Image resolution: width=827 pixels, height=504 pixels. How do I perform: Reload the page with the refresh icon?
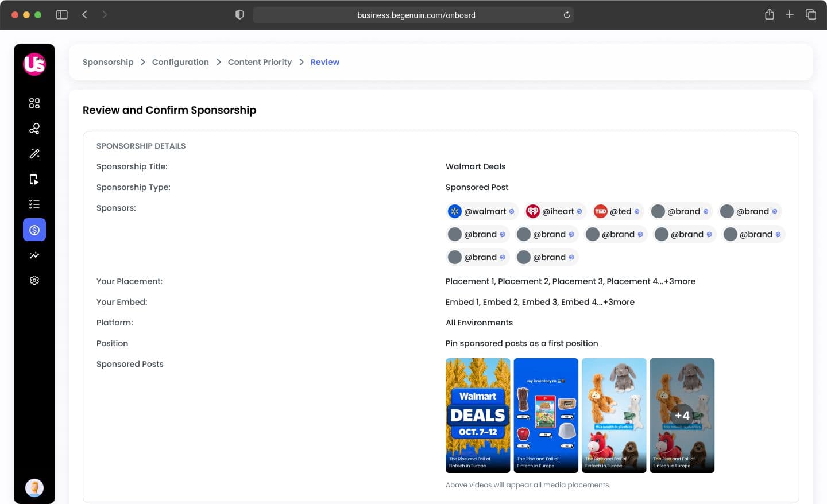click(x=567, y=15)
